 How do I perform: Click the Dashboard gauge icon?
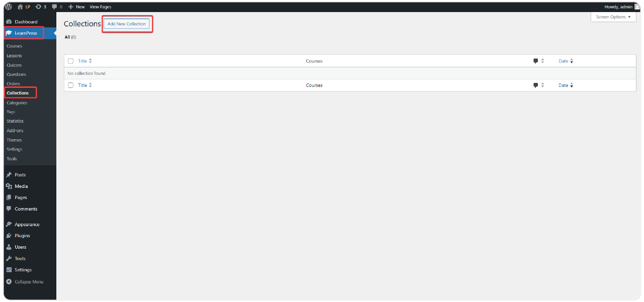[9, 22]
